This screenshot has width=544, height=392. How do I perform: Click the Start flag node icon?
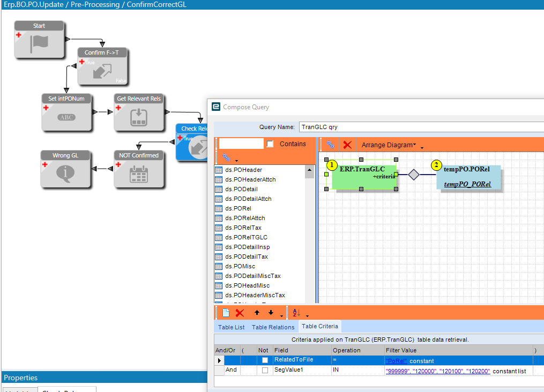point(39,44)
